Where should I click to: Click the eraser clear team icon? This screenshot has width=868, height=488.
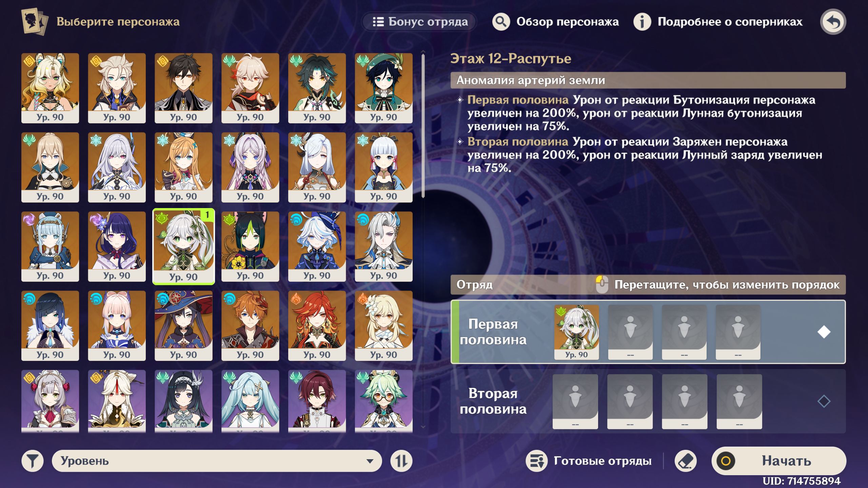686,461
